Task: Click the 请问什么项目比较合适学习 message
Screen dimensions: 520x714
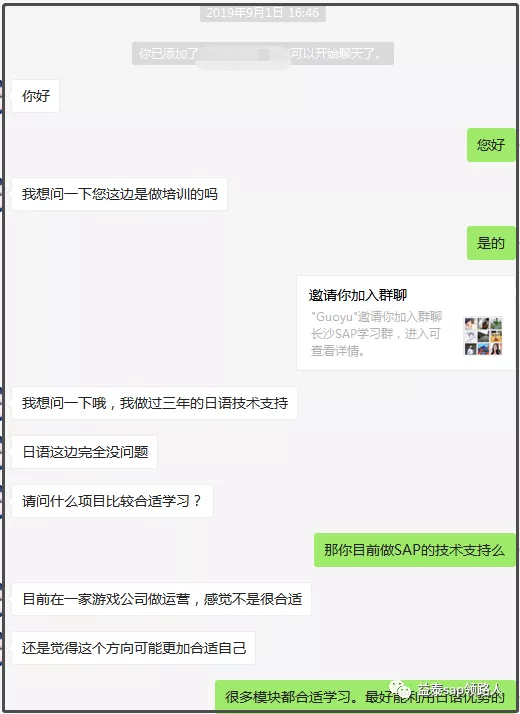Action: 112,501
